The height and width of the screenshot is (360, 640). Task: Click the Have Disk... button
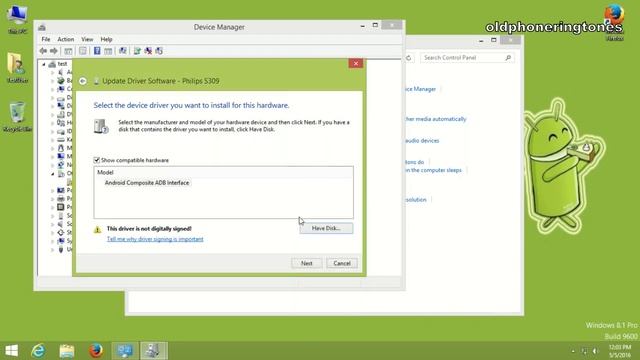pos(326,228)
